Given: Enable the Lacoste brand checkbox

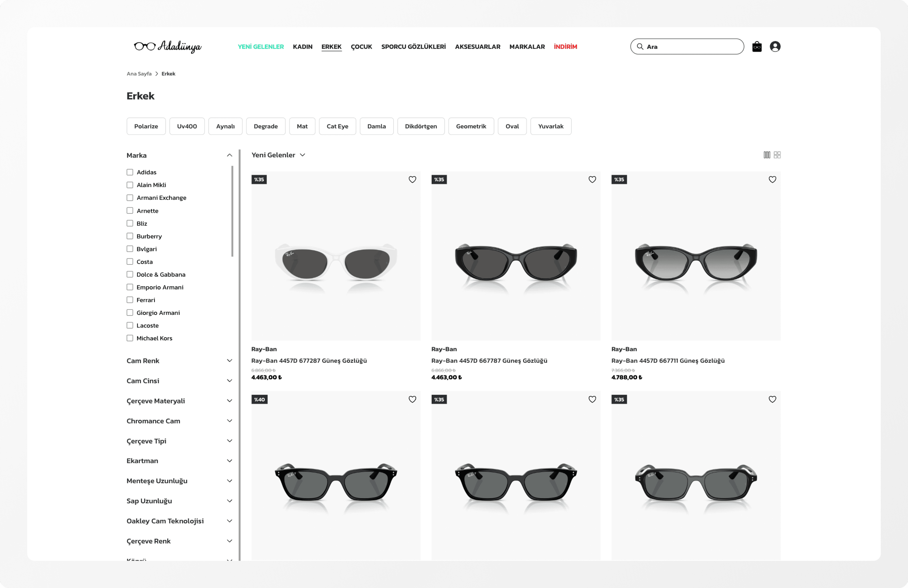Looking at the screenshot, I should click(130, 325).
